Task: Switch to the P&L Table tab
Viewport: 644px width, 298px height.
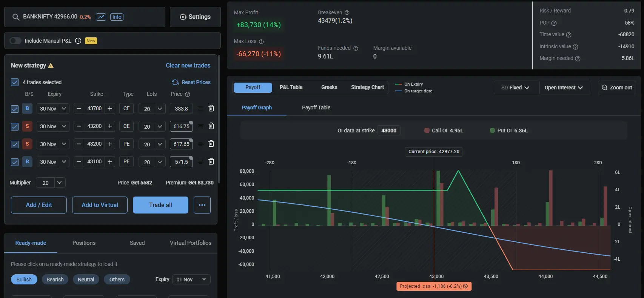Action: (x=291, y=87)
